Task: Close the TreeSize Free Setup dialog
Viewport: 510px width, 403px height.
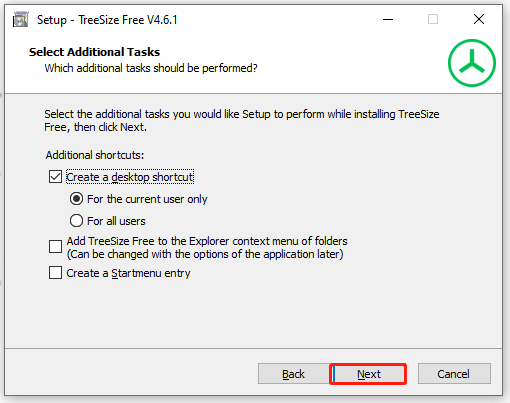Action: tap(479, 19)
